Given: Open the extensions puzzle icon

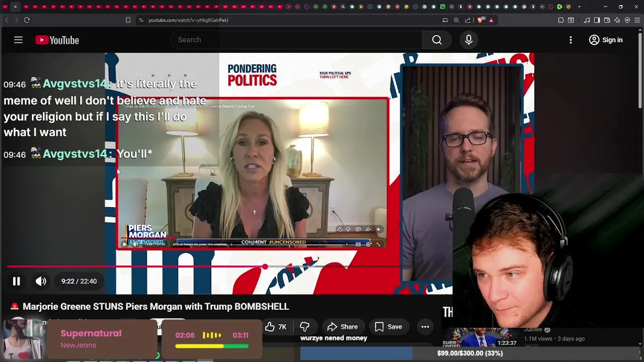Looking at the screenshot, I should pyautogui.click(x=561, y=20).
